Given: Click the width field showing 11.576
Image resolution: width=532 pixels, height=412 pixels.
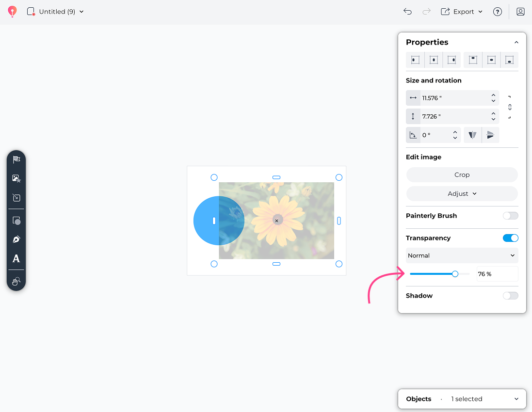Looking at the screenshot, I should tap(453, 98).
